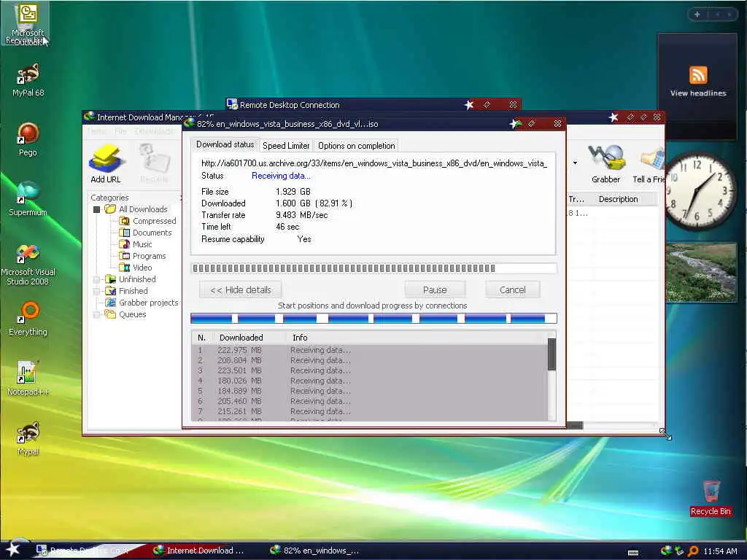Open the dropdown arrow left of Grabber
The height and width of the screenshot is (560, 747).
(575, 163)
